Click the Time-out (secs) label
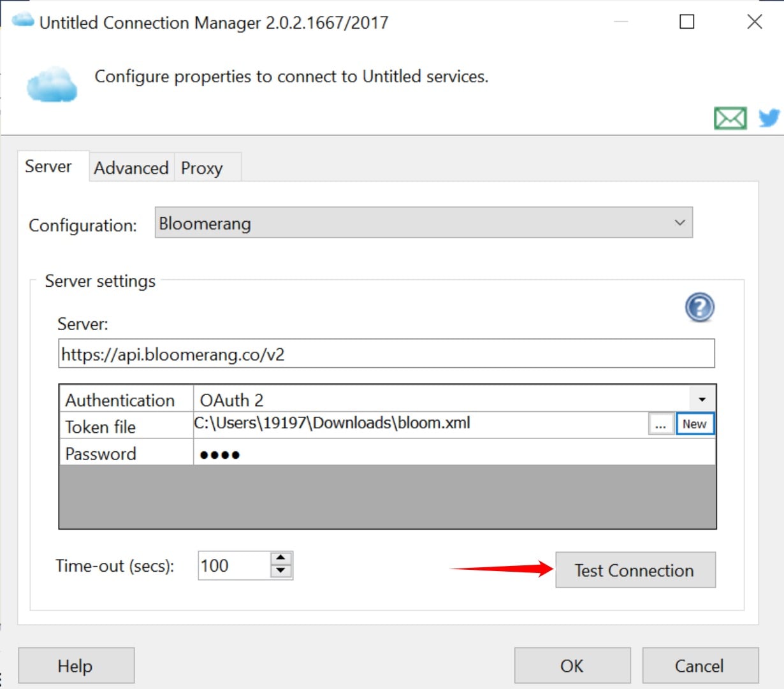This screenshot has height=689, width=784. click(x=115, y=566)
